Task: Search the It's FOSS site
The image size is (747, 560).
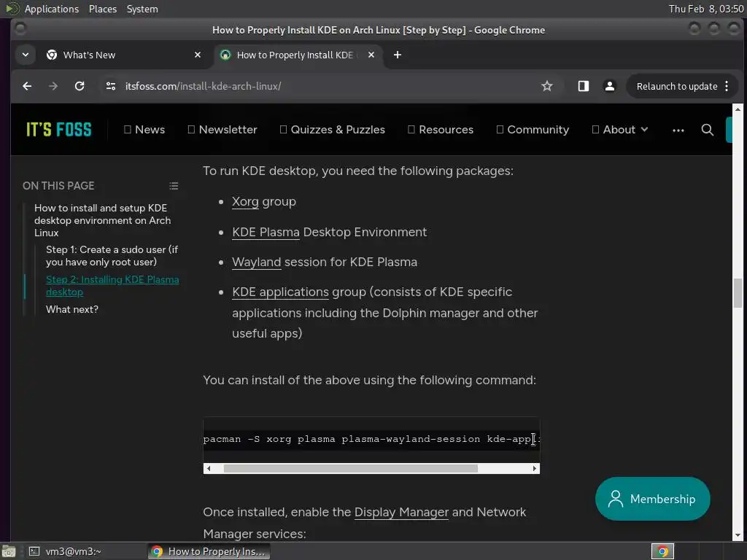Action: (708, 130)
